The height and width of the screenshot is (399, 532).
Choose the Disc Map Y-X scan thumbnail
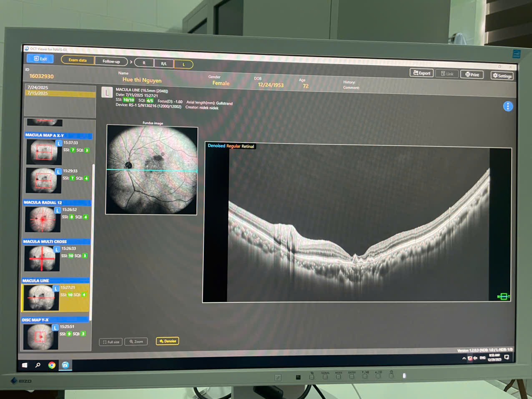click(x=40, y=336)
